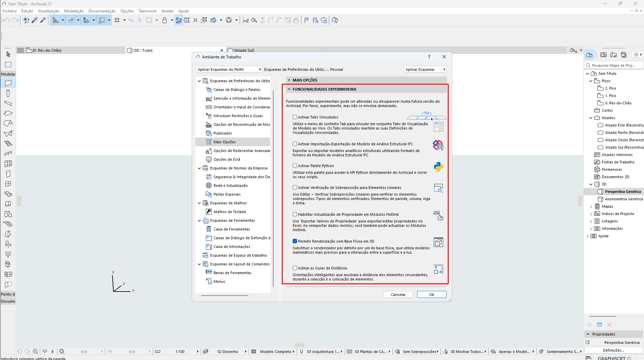Check Activar as Guias de Distância
The width and height of the screenshot is (644, 360).
coord(295,268)
